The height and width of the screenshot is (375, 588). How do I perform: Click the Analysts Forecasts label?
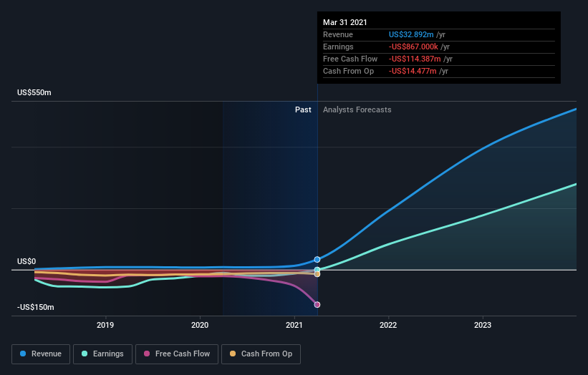(357, 109)
